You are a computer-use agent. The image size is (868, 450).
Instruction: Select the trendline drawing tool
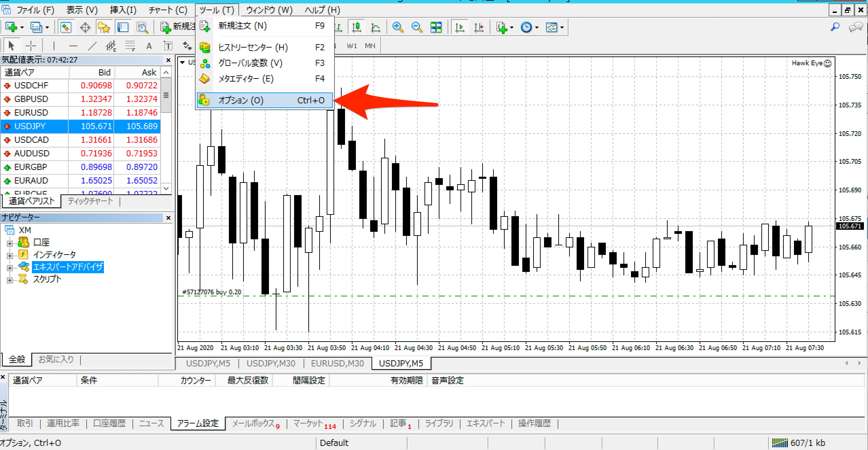[x=92, y=46]
